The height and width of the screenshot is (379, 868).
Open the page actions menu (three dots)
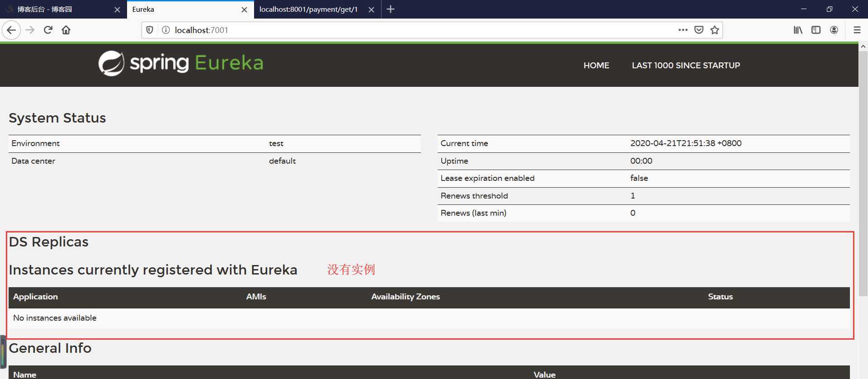(683, 30)
